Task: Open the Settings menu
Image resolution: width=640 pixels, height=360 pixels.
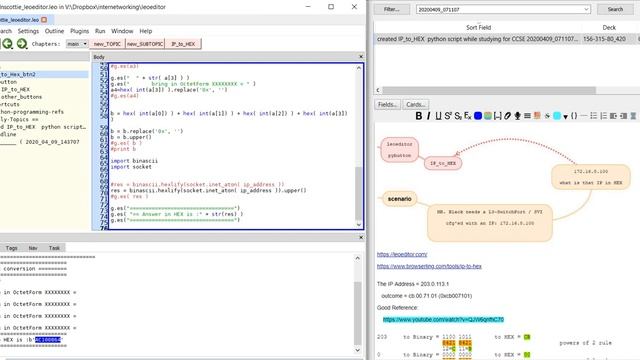Action: coord(28,31)
